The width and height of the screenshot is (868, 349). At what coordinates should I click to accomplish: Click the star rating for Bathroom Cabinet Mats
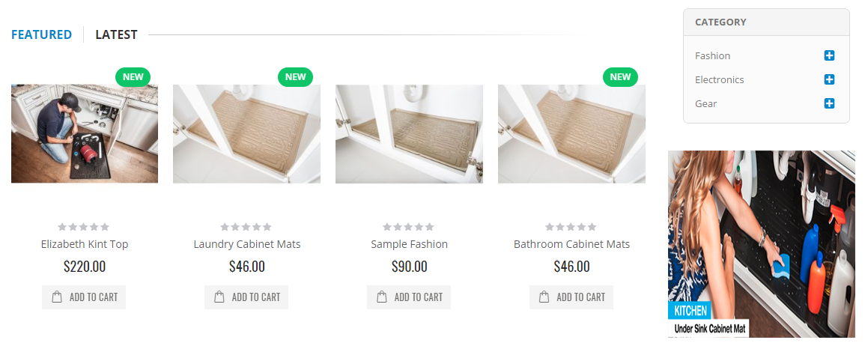(571, 227)
